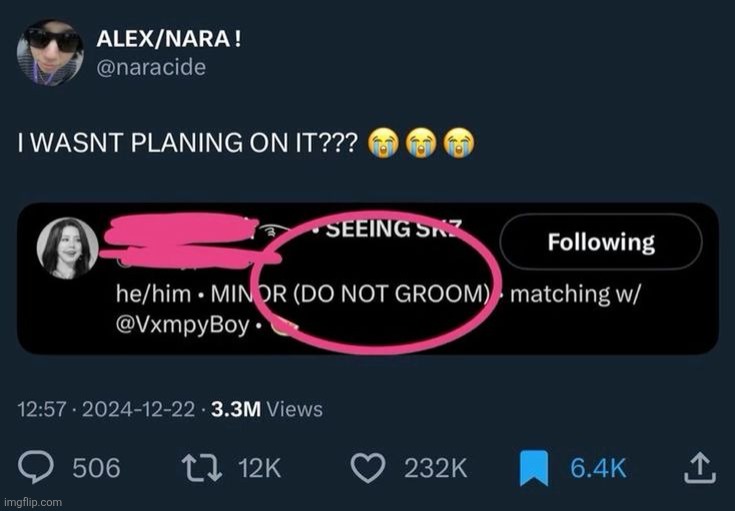Click the 6.4K bookmarks count
The width and height of the screenshot is (735, 511).
click(598, 467)
